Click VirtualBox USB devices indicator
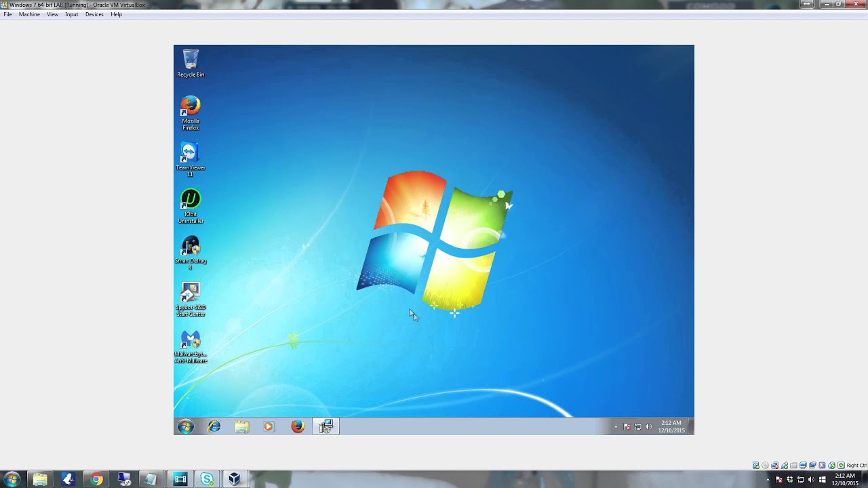The image size is (868, 488). click(x=785, y=465)
